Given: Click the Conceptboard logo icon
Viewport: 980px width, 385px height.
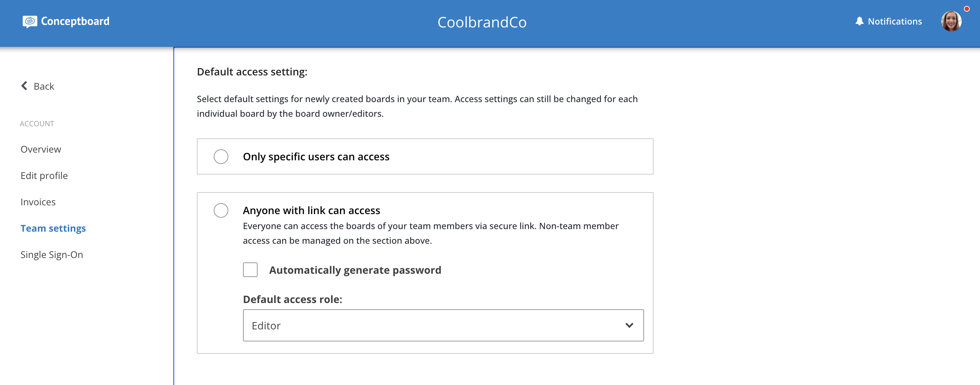Looking at the screenshot, I should [30, 22].
